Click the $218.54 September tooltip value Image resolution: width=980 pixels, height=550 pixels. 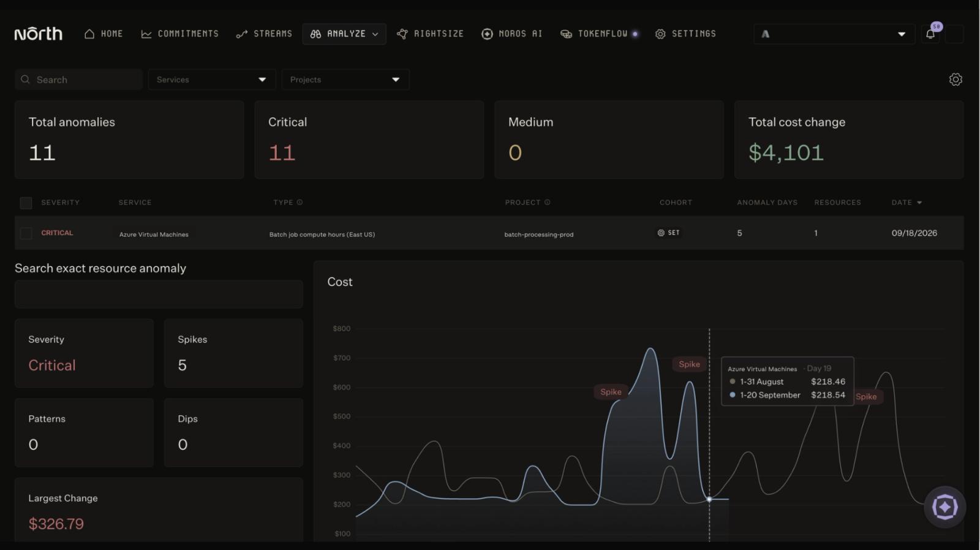point(828,395)
